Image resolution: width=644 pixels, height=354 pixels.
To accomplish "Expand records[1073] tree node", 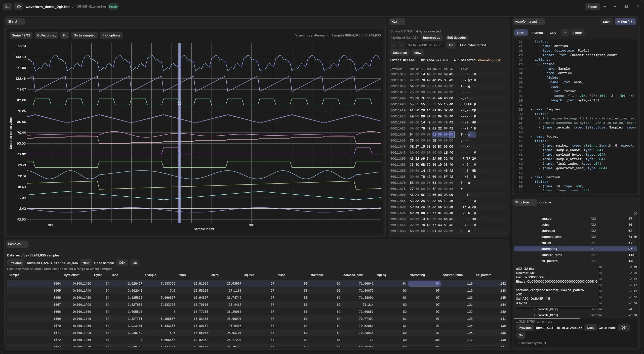I will tap(535, 315).
